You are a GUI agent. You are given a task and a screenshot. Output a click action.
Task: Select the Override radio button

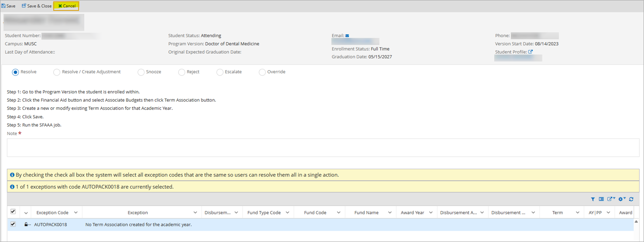[262, 72]
